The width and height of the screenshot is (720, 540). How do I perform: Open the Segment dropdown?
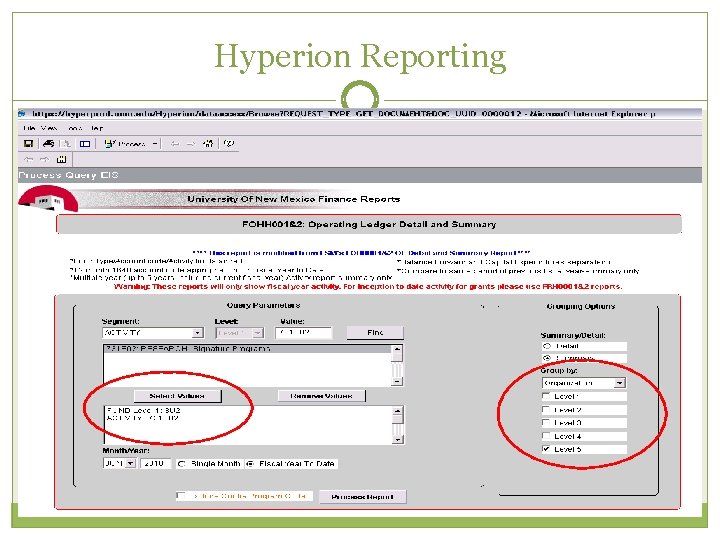click(153, 333)
